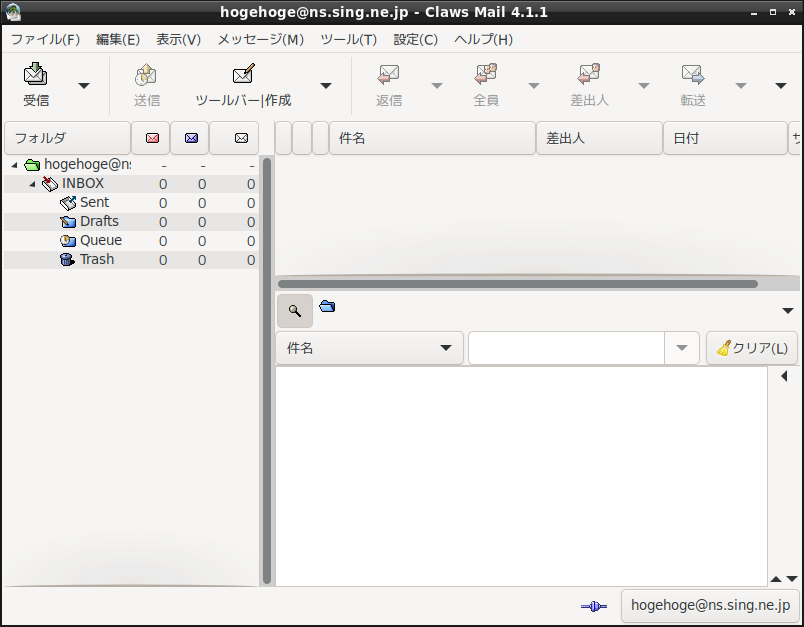Screen dimensions: 804x627
Task: Click the folder pane vertical scrollbar
Action: coord(267,371)
